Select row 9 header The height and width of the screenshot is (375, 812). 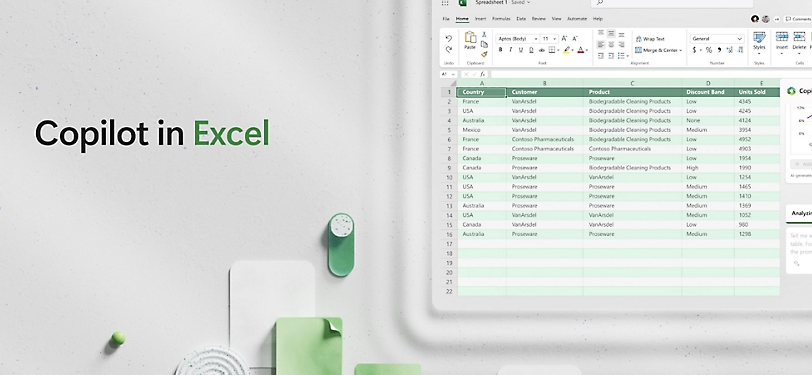449,168
